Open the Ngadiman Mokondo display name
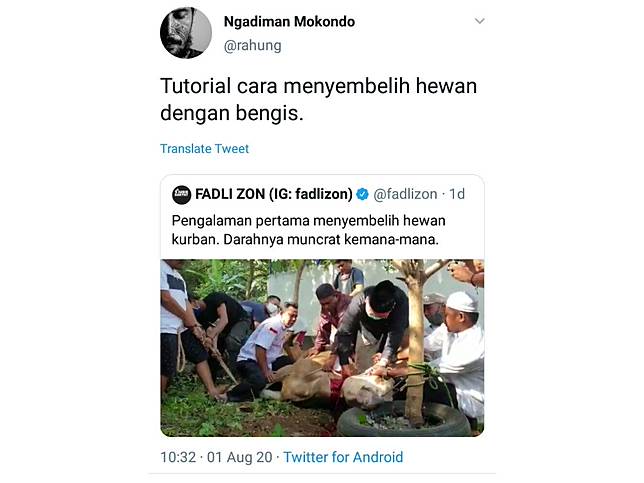This screenshot has height=483, width=644. (x=289, y=21)
